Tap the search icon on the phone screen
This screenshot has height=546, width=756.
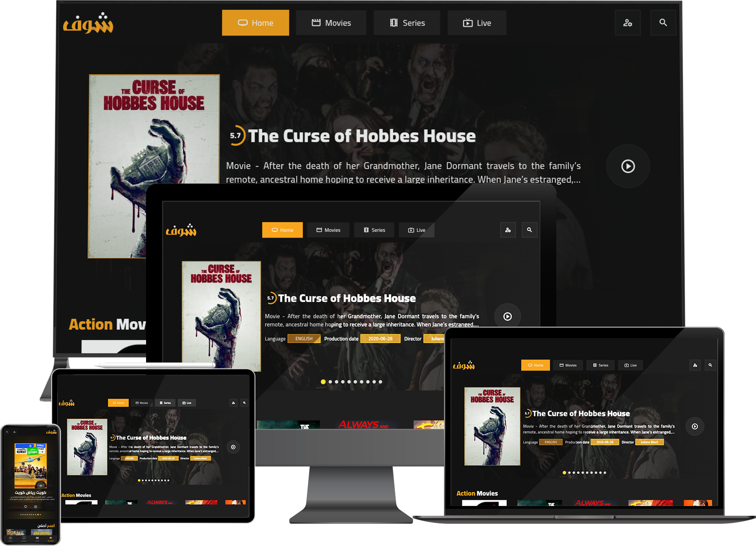(7, 432)
